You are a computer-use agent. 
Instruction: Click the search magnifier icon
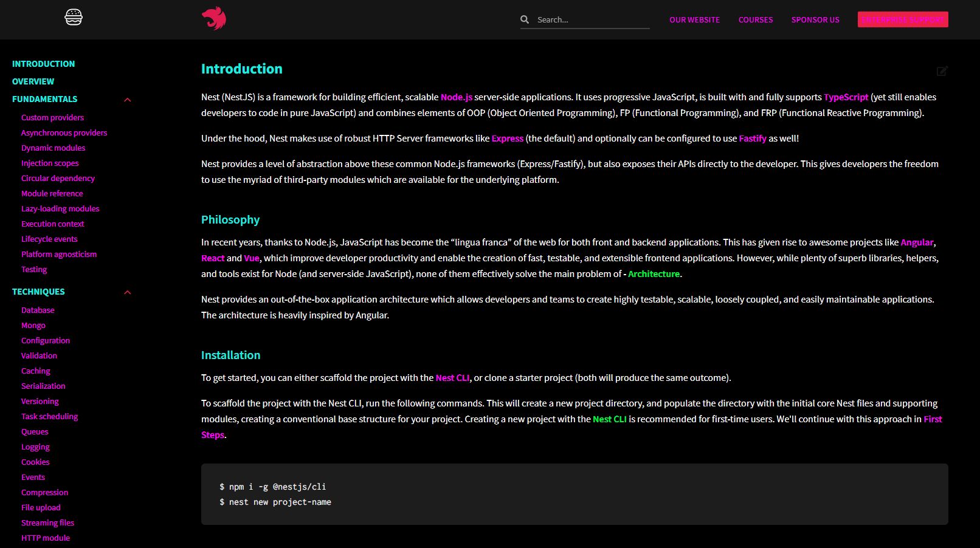point(525,19)
